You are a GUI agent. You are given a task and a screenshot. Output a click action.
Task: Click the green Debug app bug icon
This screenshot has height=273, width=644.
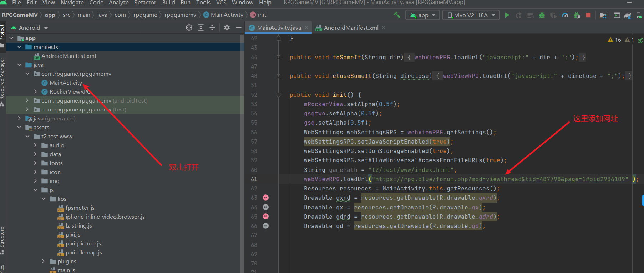click(542, 15)
